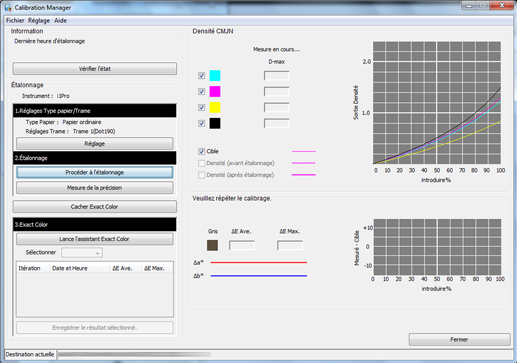Screen dimensions: 517x363
Task: Click the Calibration Manager title bar icon
Action: (8, 7)
